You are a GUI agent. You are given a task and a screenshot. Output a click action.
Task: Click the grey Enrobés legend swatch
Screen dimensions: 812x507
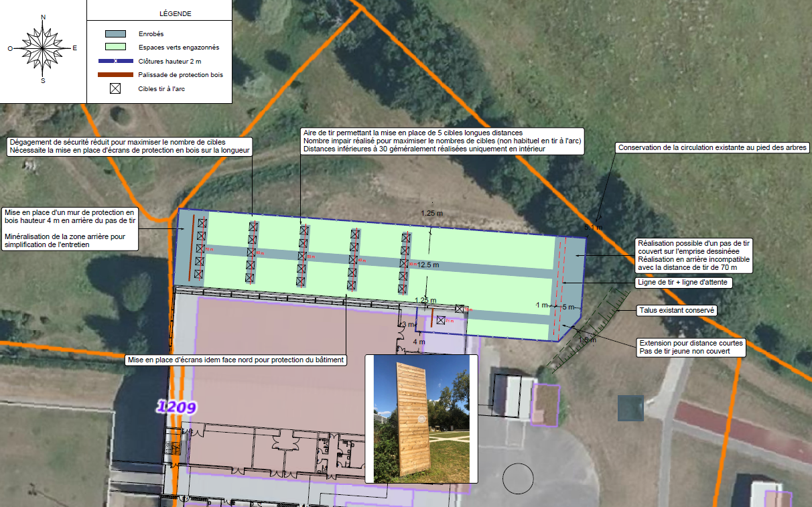click(115, 33)
